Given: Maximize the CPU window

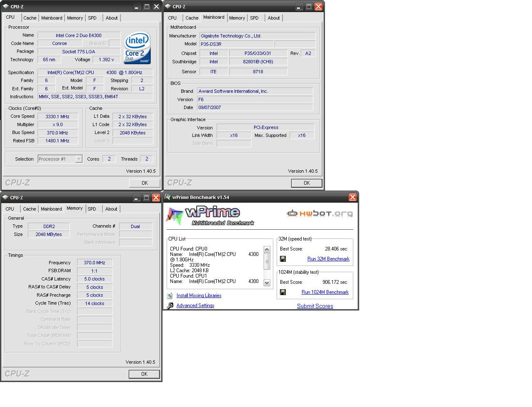Looking at the screenshot, I should pyautogui.click(x=147, y=7).
